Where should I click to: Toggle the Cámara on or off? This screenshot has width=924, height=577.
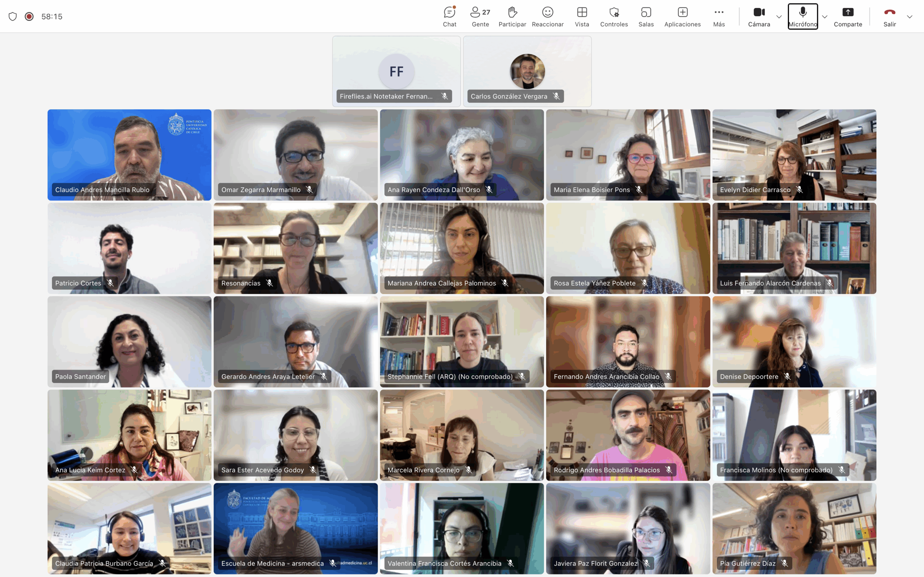pyautogui.click(x=759, y=17)
